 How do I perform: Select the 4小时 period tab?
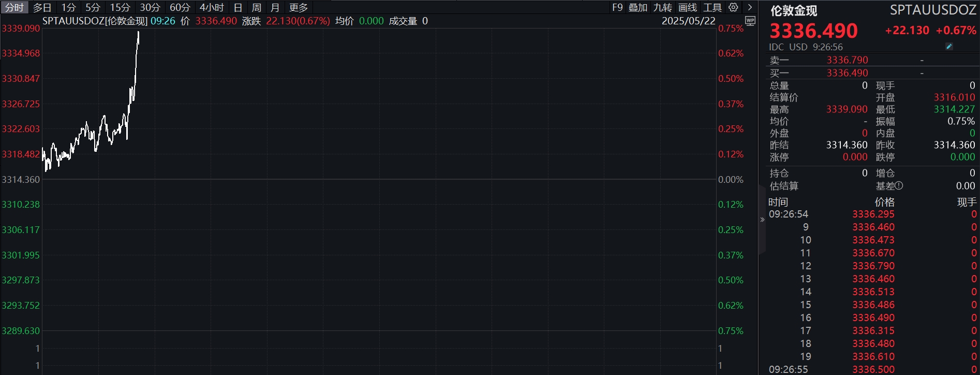pyautogui.click(x=212, y=7)
